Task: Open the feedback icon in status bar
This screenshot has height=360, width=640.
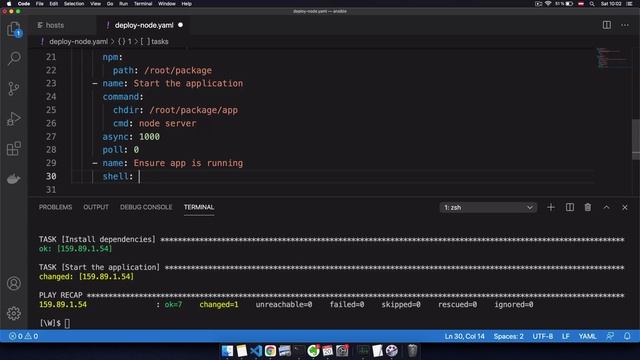Action: coord(610,336)
